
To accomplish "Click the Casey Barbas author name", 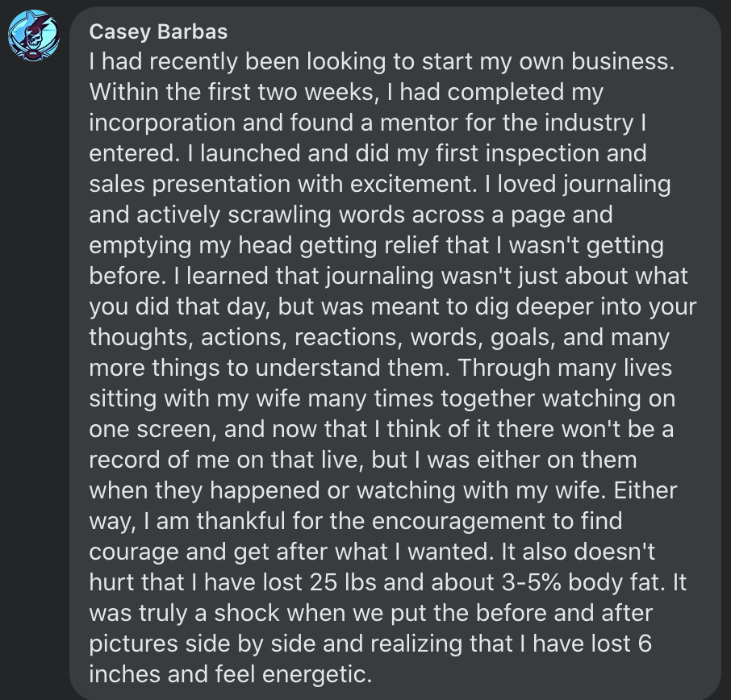I will point(158,32).
